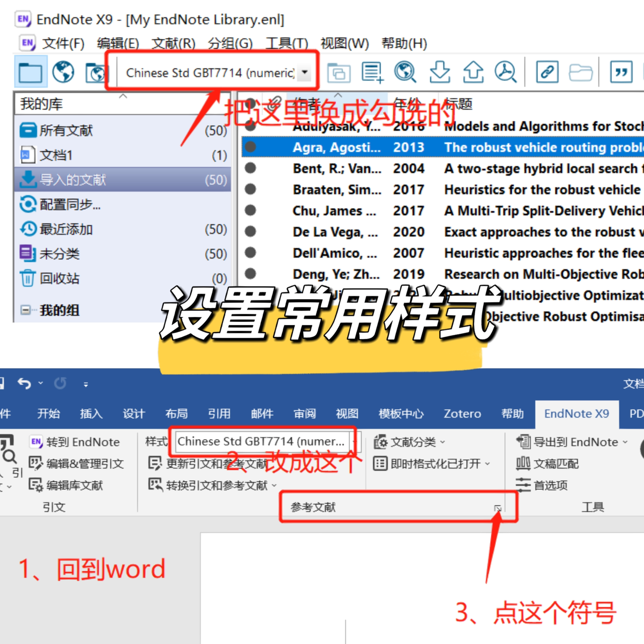Select Deng, Ye 2019 reference
This screenshot has width=644, height=644.
[443, 274]
